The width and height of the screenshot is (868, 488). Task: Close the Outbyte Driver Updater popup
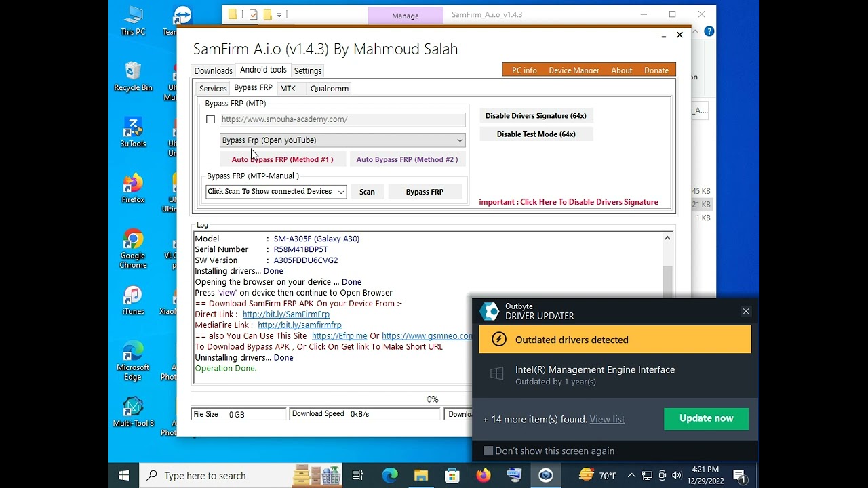click(x=746, y=311)
